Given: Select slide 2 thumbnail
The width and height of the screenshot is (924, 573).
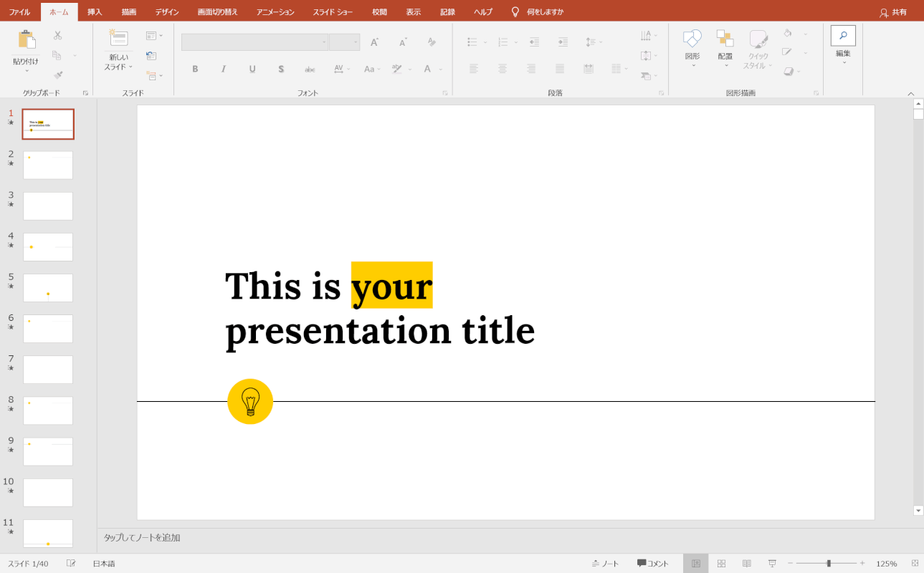Looking at the screenshot, I should click(48, 165).
